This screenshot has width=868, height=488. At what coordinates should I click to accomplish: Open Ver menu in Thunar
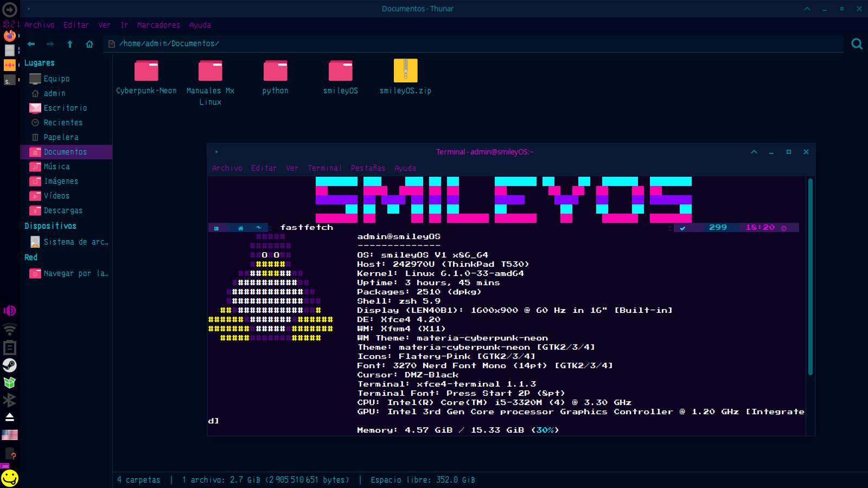(x=105, y=25)
